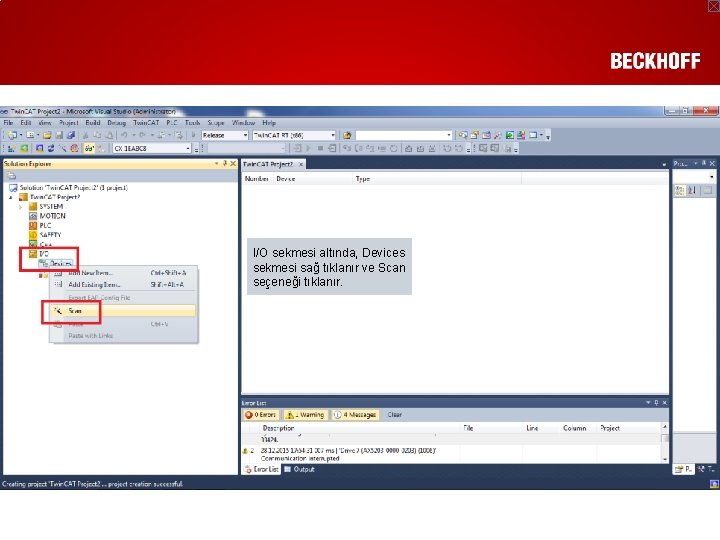Switch to the Error List tab
Image resolution: width=720 pixels, height=540 pixels.
coord(261,469)
